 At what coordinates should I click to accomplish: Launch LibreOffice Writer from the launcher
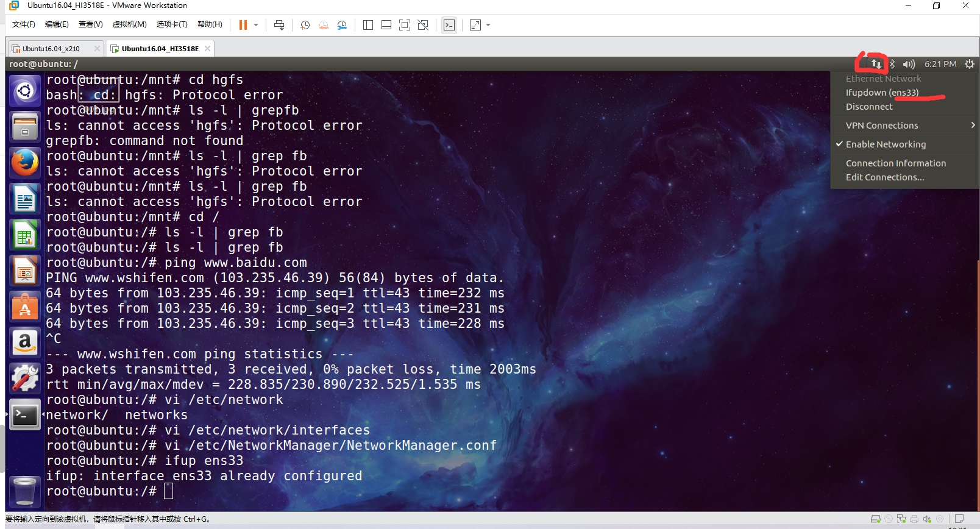coord(25,199)
